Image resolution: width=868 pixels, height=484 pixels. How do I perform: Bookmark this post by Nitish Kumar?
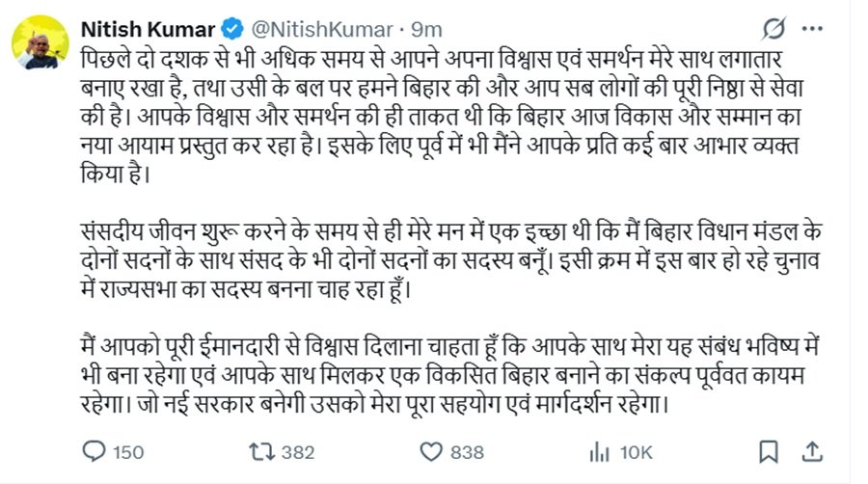[x=768, y=451]
